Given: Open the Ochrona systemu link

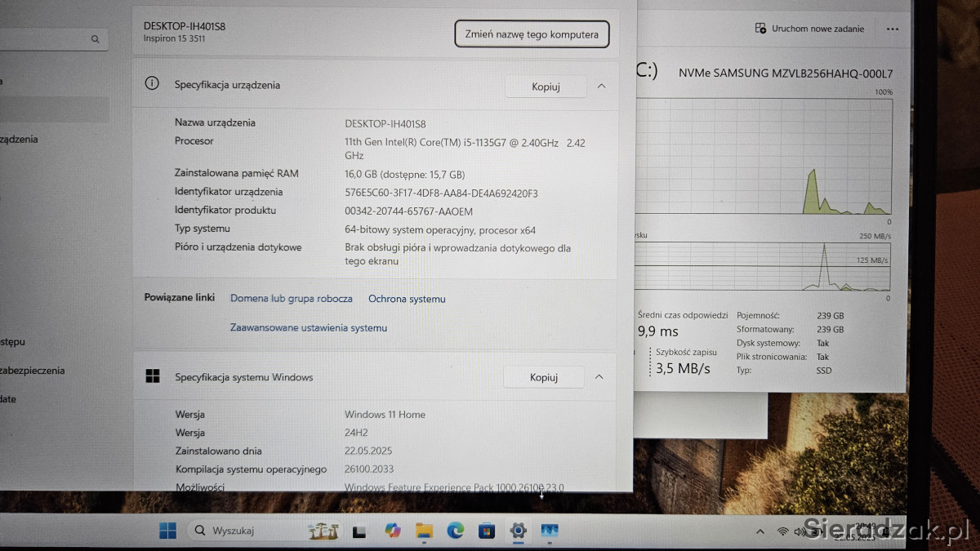Looking at the screenshot, I should pos(407,299).
